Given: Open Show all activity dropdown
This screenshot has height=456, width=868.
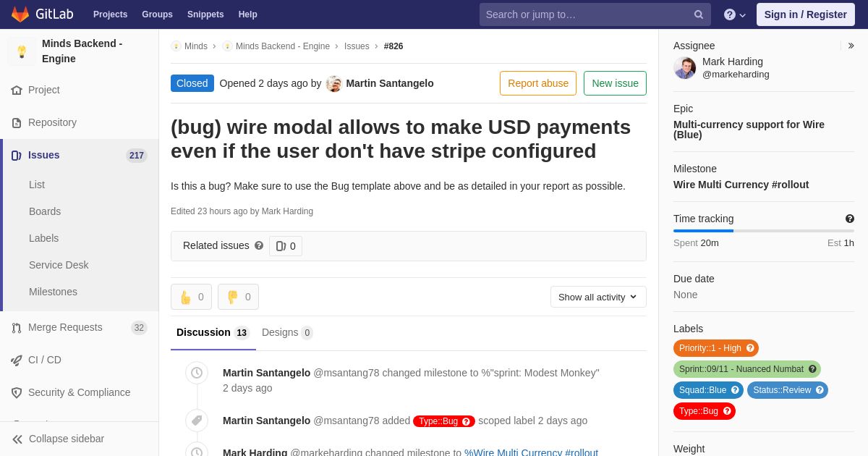Looking at the screenshot, I should pyautogui.click(x=598, y=297).
